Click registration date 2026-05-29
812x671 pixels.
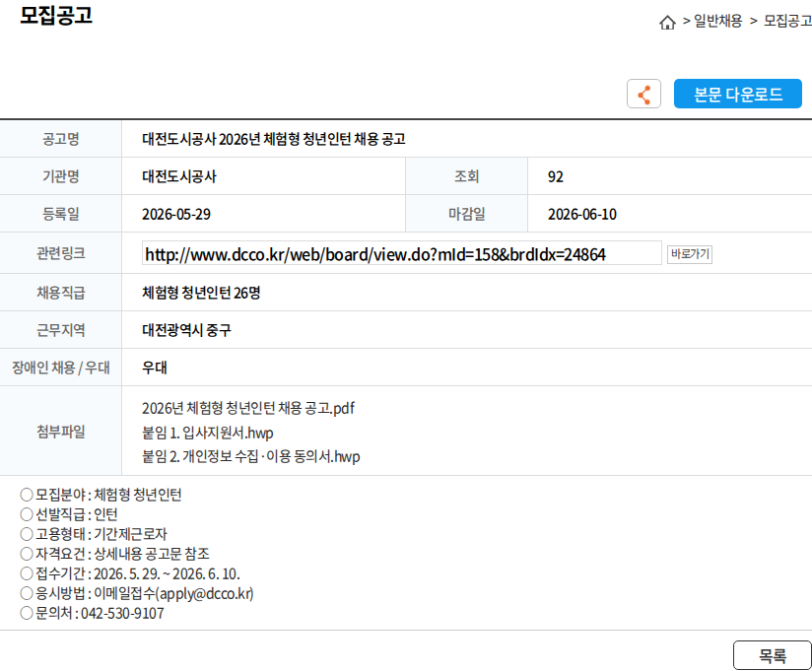(176, 215)
